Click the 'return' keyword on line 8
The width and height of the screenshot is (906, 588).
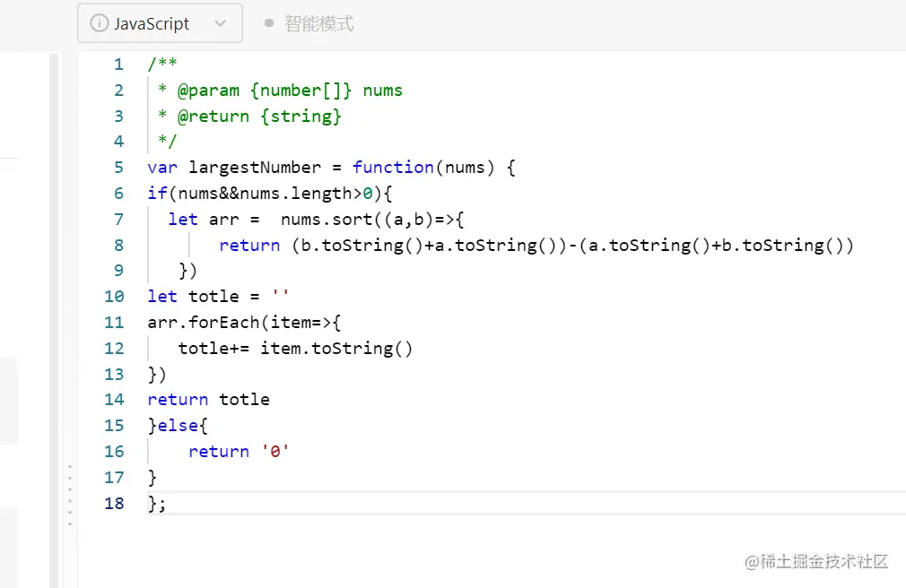(x=249, y=246)
